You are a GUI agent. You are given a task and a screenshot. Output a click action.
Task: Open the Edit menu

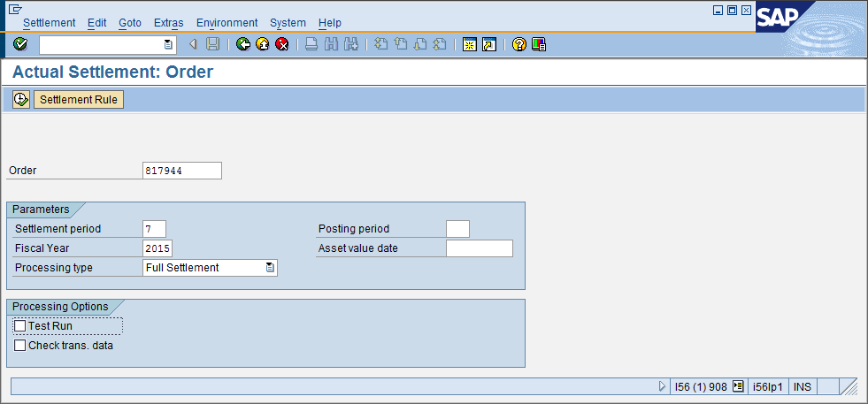96,23
